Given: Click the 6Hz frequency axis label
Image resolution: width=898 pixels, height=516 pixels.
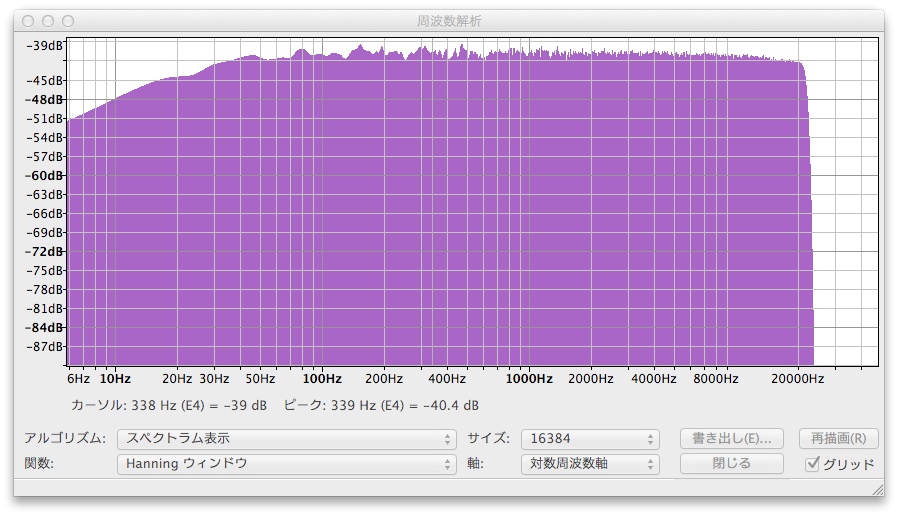Looking at the screenshot, I should coord(78,379).
